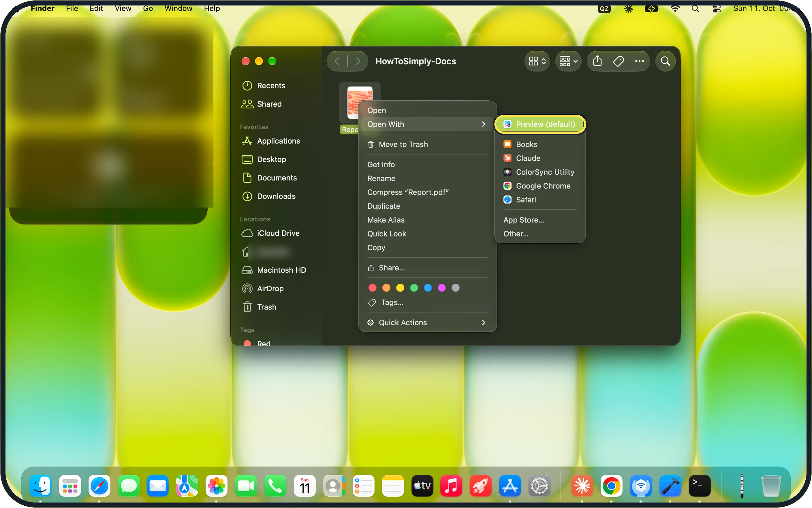Open the icon view switcher dropdown
This screenshot has width=812, height=508.
[537, 61]
